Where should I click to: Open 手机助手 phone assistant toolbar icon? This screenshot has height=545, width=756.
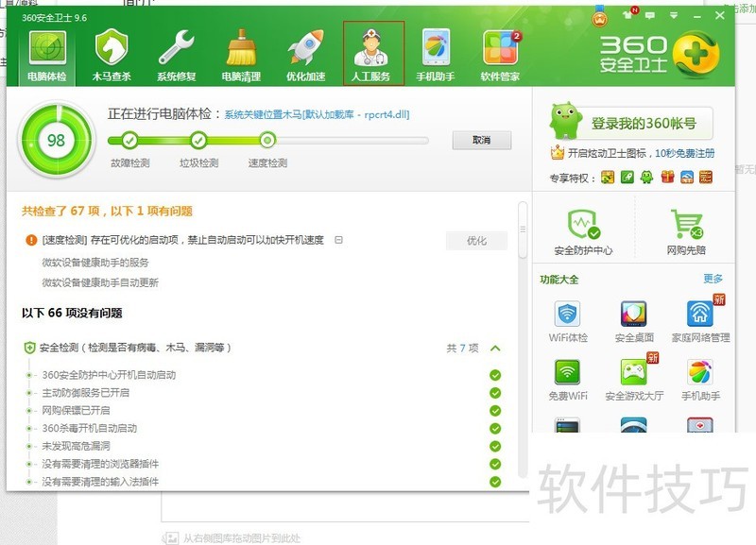pos(436,56)
